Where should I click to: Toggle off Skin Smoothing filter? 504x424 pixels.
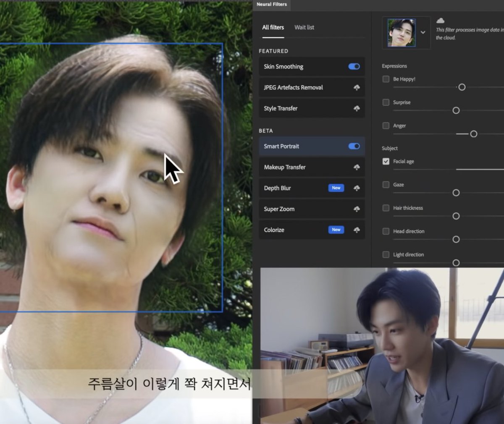coord(354,66)
